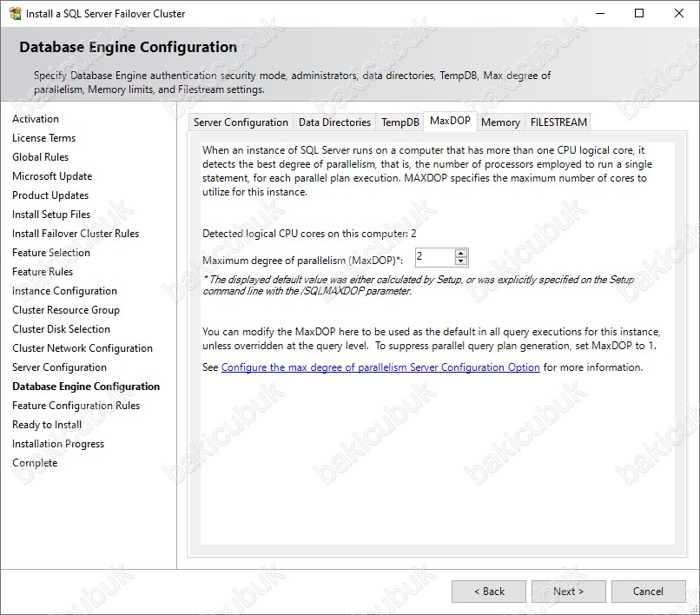Switch to the Server Configuration tab
Screen dimensions: 700x615
click(241, 122)
